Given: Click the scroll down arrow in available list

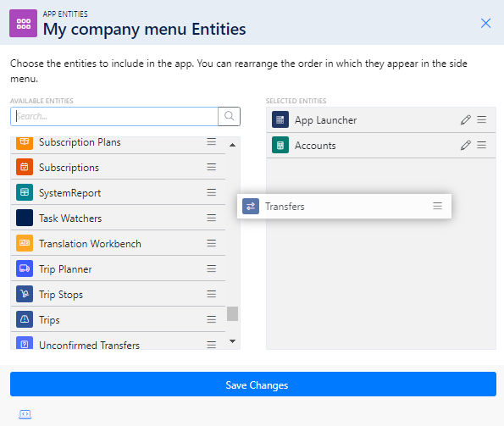Looking at the screenshot, I should click(x=232, y=341).
